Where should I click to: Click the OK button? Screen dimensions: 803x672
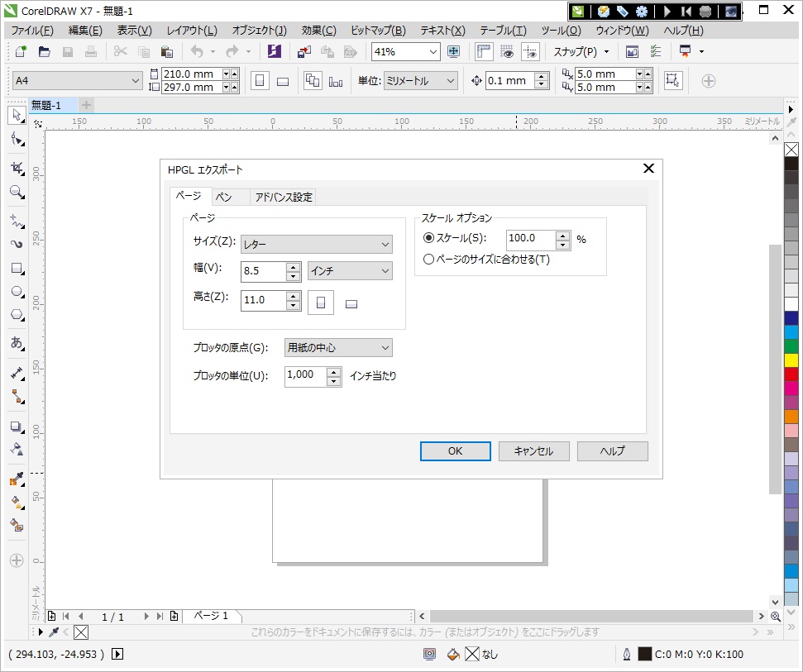click(456, 451)
